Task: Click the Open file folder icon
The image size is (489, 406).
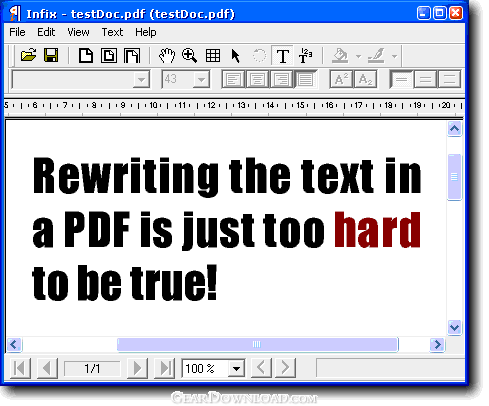Action: (x=29, y=55)
